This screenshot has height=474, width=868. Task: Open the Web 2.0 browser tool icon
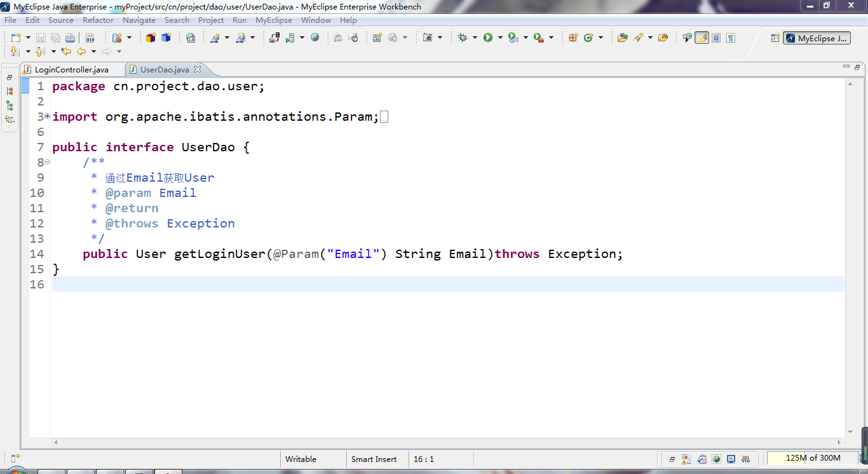(x=191, y=38)
